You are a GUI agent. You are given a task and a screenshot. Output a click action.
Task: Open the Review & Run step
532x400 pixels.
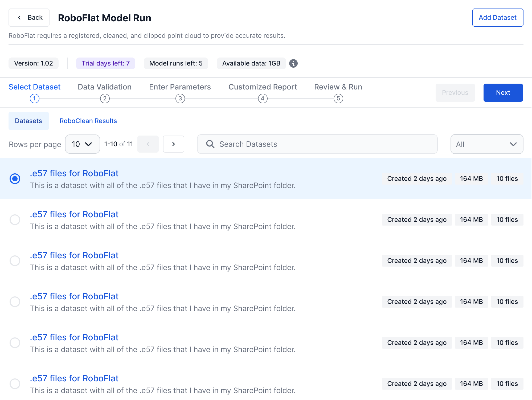pyautogui.click(x=338, y=87)
